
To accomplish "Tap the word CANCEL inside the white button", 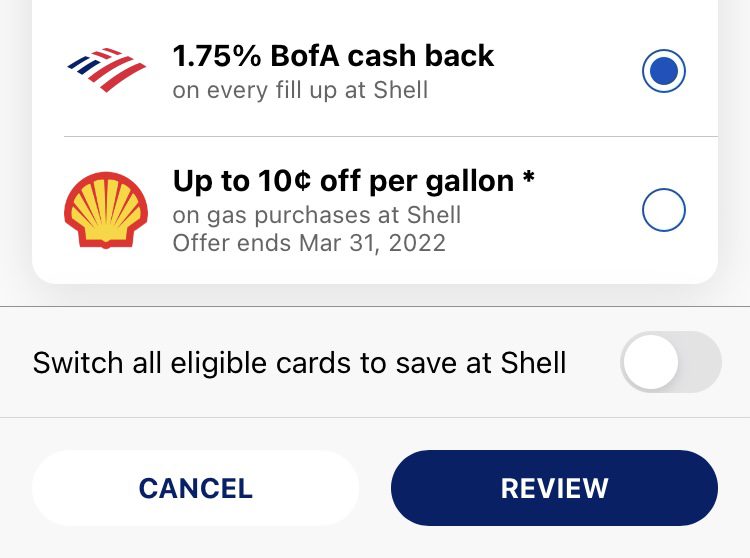I will click(195, 488).
